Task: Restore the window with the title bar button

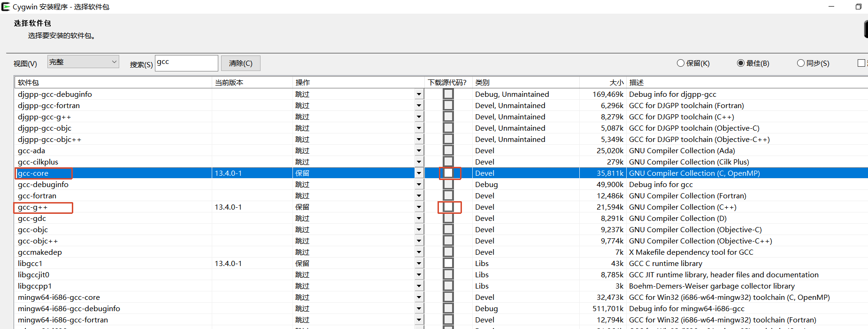Action: click(858, 7)
